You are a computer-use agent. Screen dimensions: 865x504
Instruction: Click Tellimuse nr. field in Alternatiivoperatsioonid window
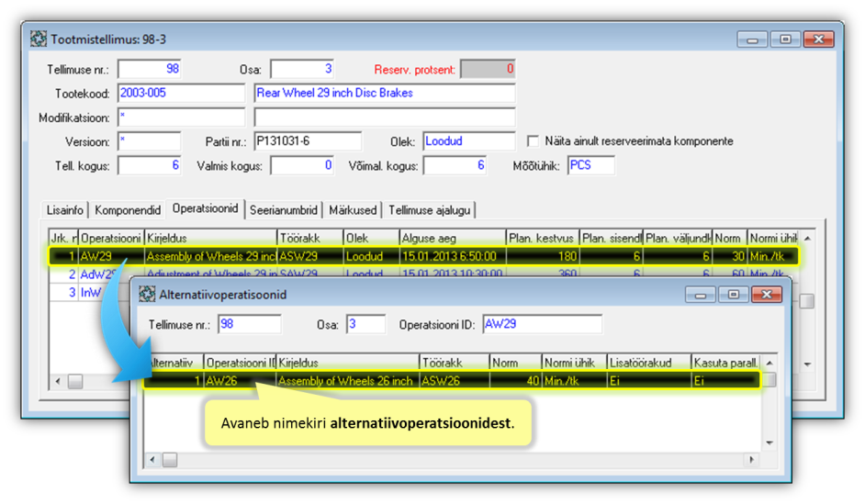250,324
